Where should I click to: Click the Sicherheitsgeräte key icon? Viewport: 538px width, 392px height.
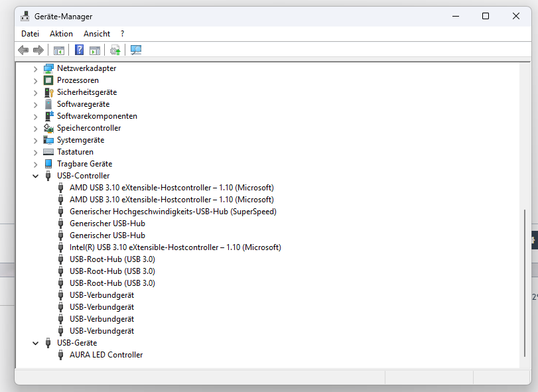(x=48, y=92)
